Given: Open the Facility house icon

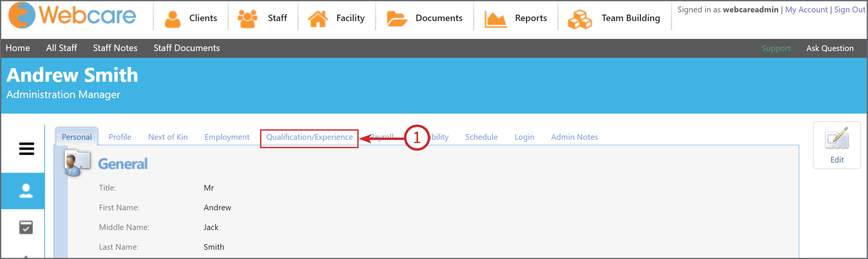Looking at the screenshot, I should (317, 18).
